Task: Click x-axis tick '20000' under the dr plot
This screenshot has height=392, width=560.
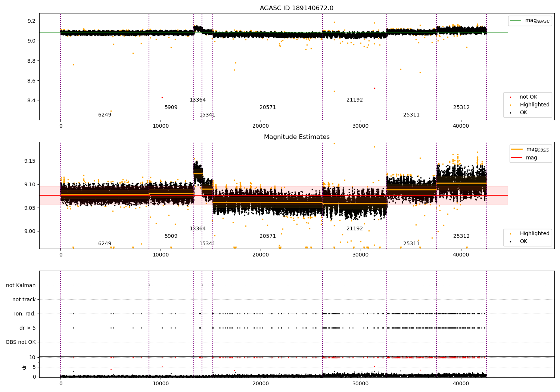Action: coord(261,383)
